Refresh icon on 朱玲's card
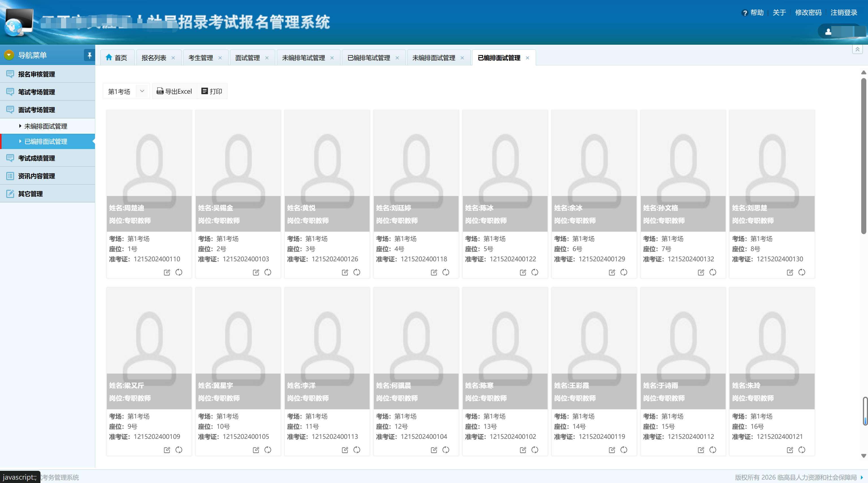Viewport: 868px width, 483px height. pos(802,450)
